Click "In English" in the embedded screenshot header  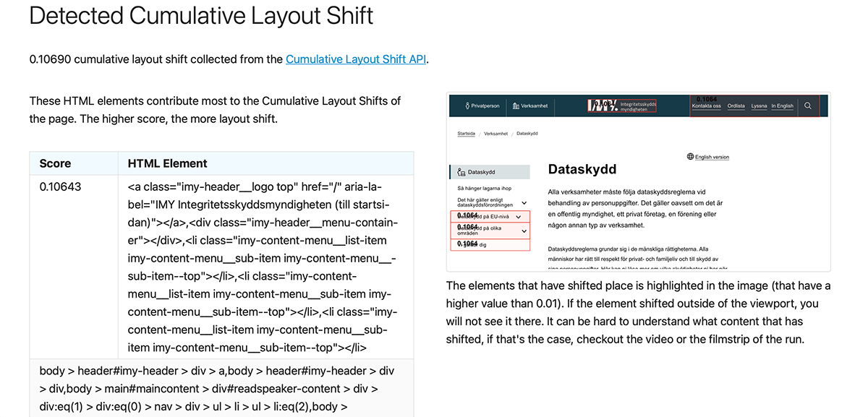[x=782, y=106]
